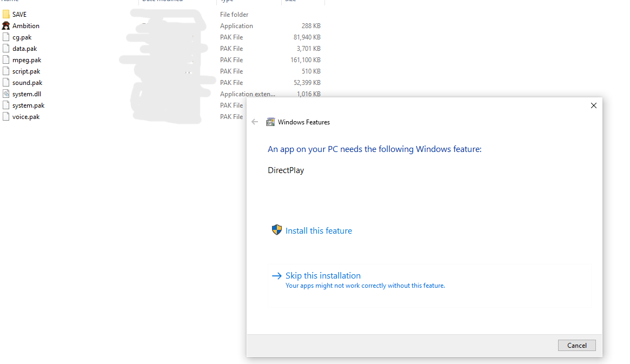Click the Application type of Ambition
630x364 pixels.
click(x=236, y=26)
